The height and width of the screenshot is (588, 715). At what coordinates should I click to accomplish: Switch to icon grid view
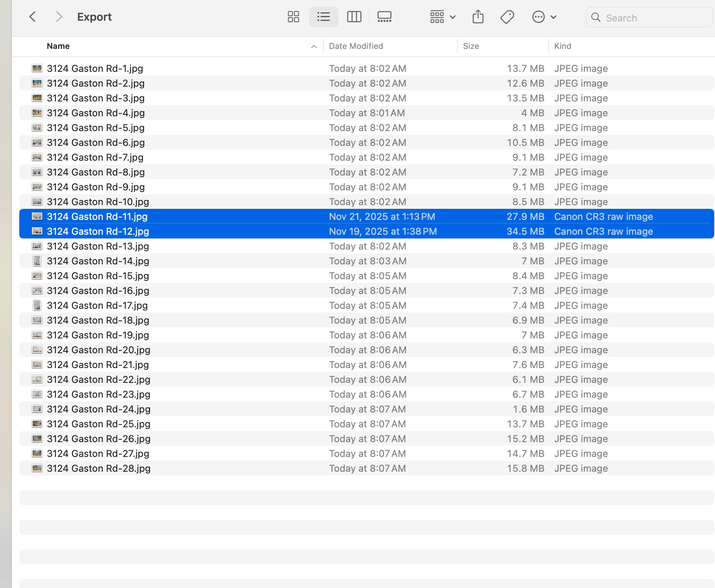tap(293, 17)
